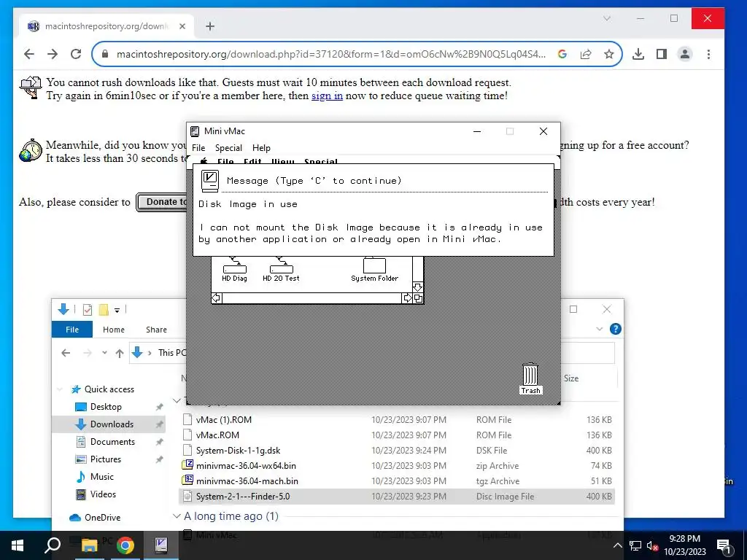Close the macintoshrepository.org tab
This screenshot has height=560, width=747.
182,26
